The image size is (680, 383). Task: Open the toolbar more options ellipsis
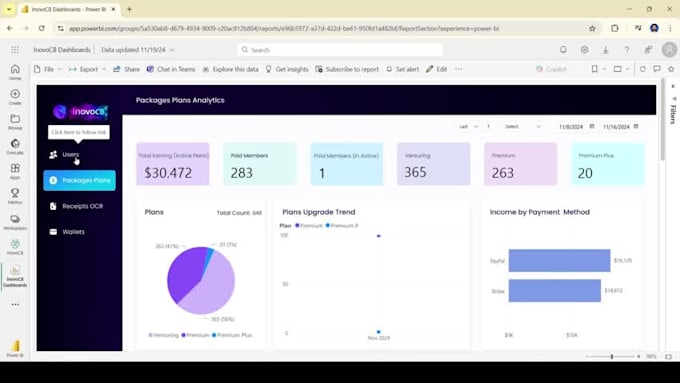[458, 69]
